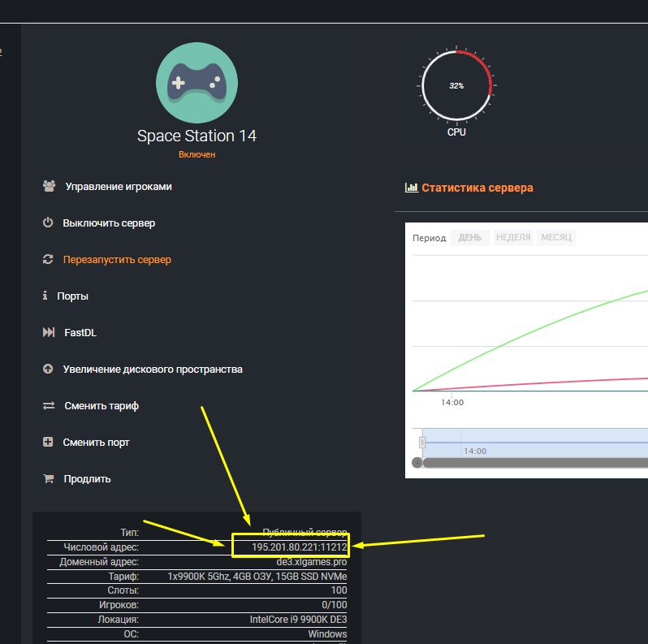The height and width of the screenshot is (644, 648).
Task: Switch chart period to НЕДЕЛЯ
Action: (x=513, y=238)
